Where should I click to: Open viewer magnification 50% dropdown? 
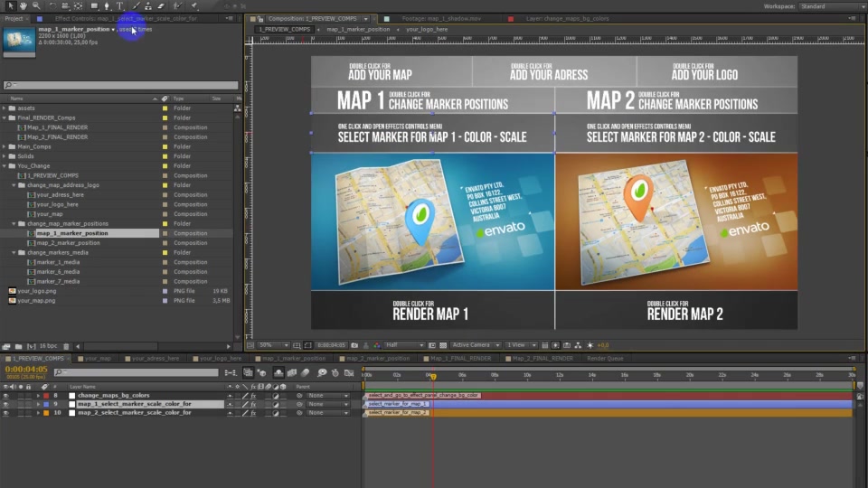click(x=273, y=345)
